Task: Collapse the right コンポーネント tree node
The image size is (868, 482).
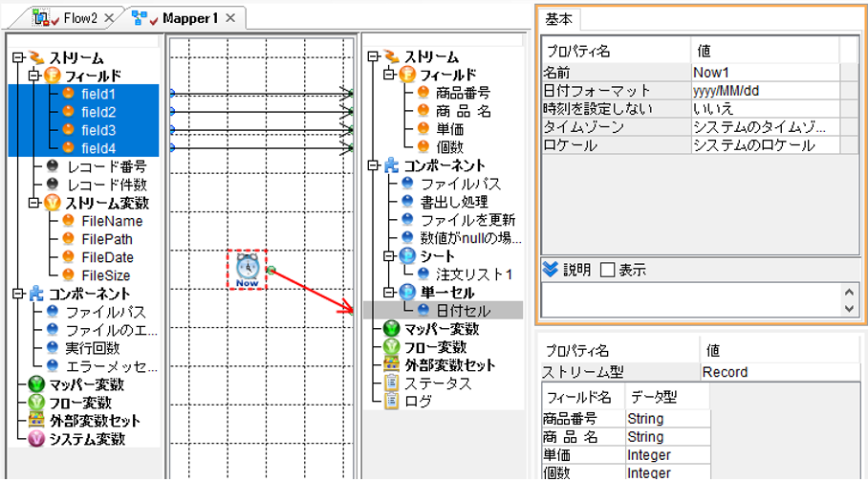Action: click(x=374, y=165)
